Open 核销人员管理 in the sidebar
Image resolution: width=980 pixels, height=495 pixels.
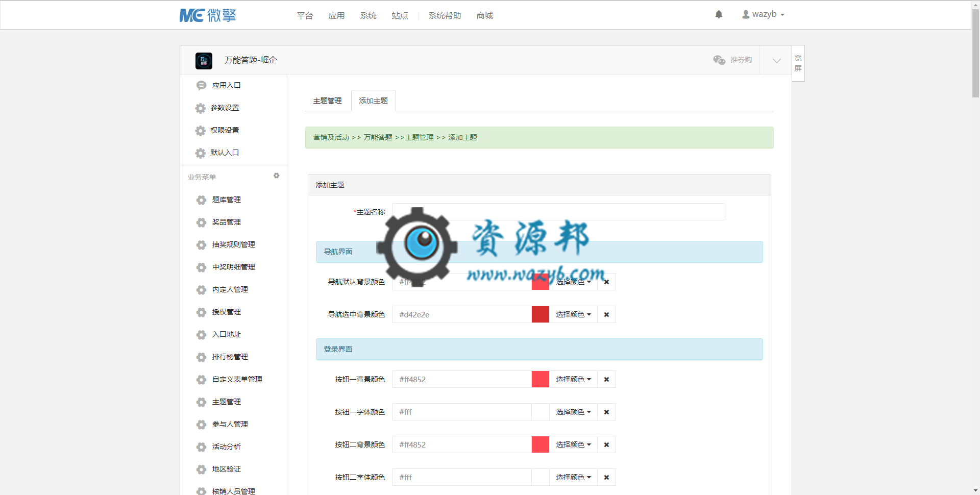point(233,491)
